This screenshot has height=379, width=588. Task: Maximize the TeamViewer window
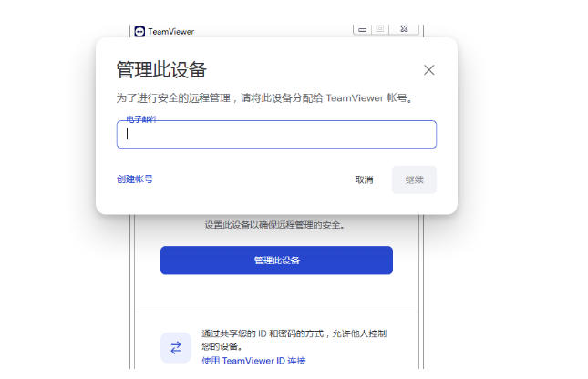(x=380, y=28)
